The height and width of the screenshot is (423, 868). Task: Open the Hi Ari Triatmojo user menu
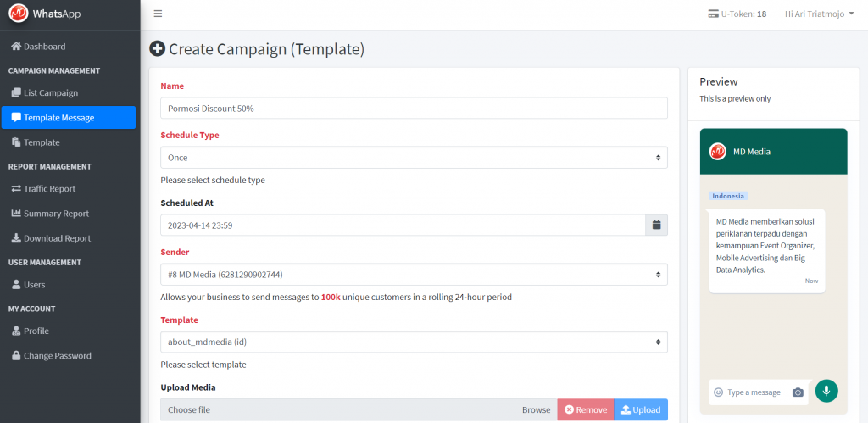(819, 14)
